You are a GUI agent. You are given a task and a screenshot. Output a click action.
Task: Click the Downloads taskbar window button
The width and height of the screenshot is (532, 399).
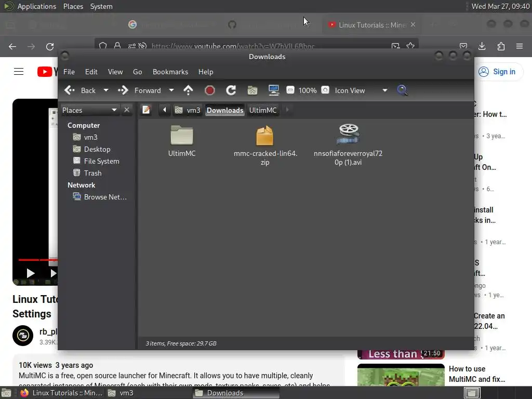(x=236, y=393)
